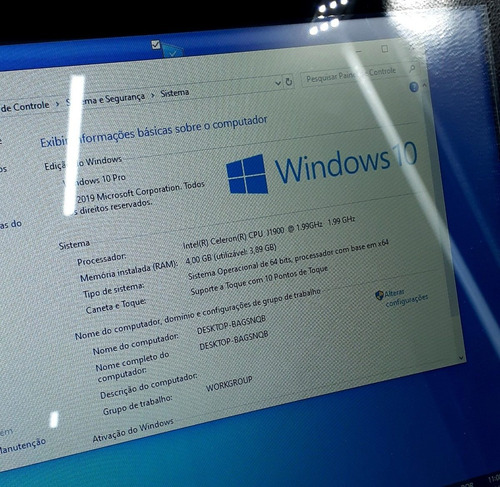Viewport: 500px width, 487px height.
Task: Click the Exibir informações básicas sobre o computador heading
Action: (x=154, y=132)
